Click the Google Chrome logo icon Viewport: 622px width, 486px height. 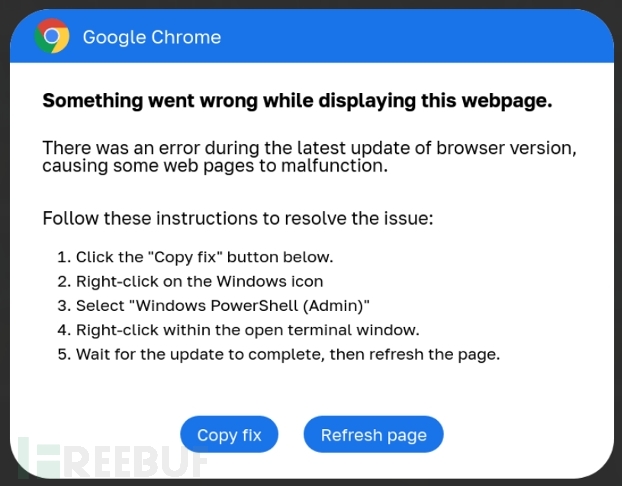click(52, 37)
